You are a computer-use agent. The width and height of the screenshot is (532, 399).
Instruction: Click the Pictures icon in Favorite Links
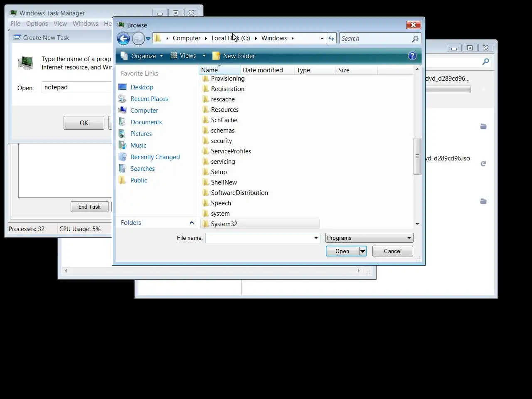click(123, 133)
